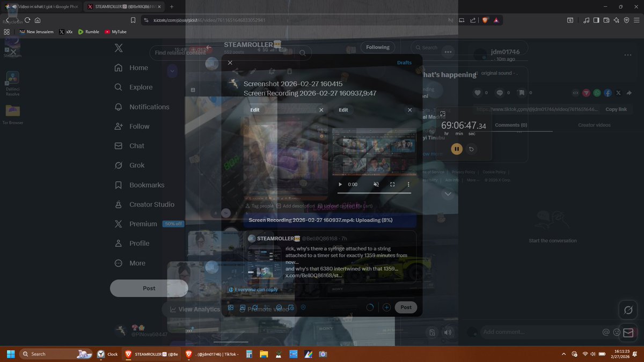Switch to Creator videos tab
Viewport: 644px width, 362px height.
click(x=594, y=125)
